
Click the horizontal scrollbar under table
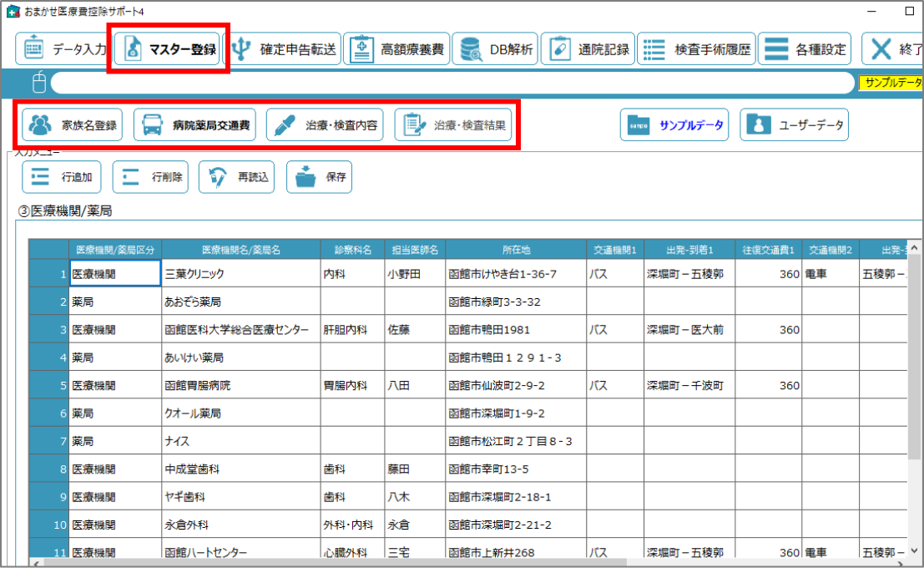417,562
